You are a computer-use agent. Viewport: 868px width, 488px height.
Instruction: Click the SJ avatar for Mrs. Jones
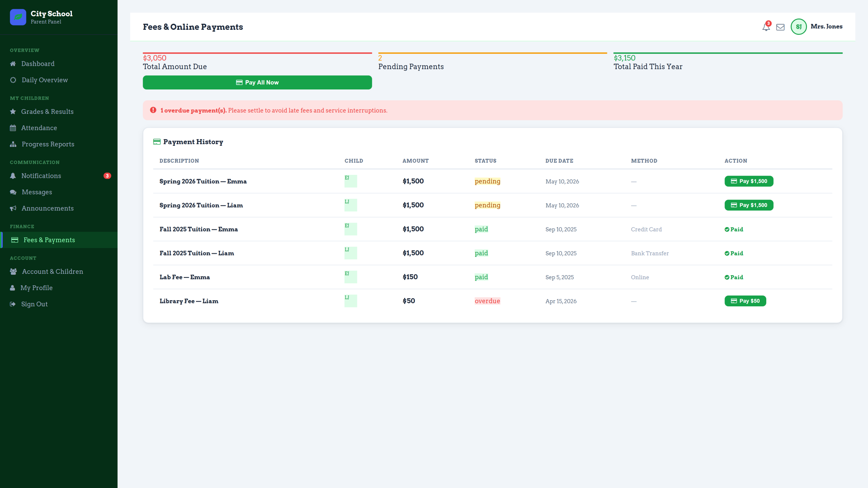pos(798,27)
